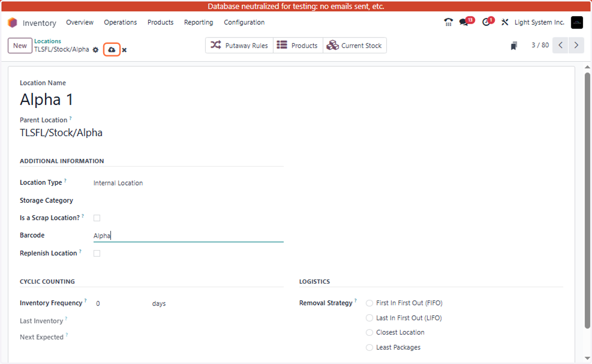Click the bookmark icon near the pager

(x=514, y=46)
